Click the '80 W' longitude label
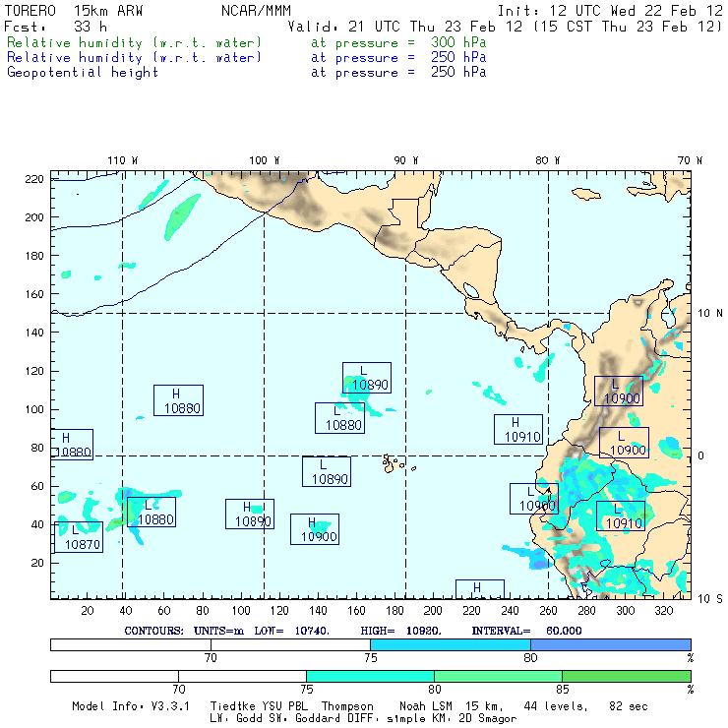 click(547, 160)
